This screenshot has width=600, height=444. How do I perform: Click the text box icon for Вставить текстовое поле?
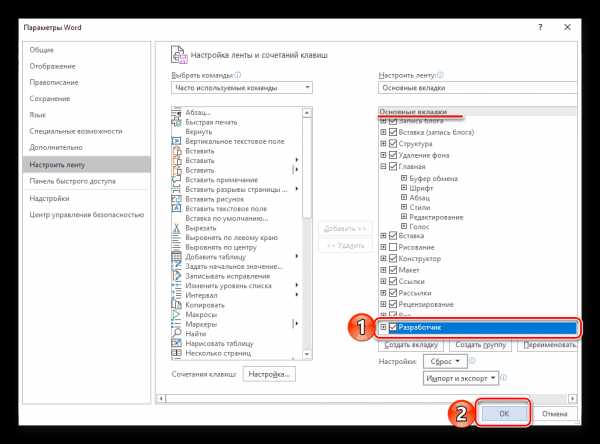pyautogui.click(x=176, y=209)
